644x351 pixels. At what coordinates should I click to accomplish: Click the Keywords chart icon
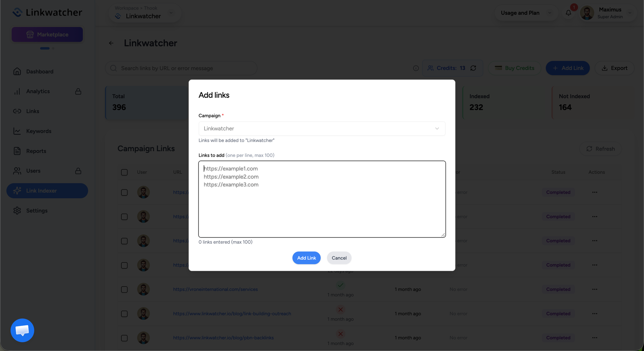(17, 131)
